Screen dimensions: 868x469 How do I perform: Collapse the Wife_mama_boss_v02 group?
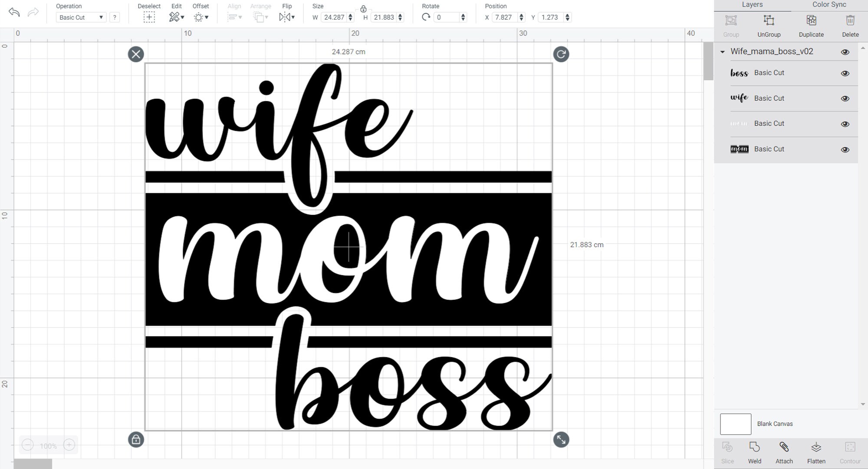[x=723, y=52]
